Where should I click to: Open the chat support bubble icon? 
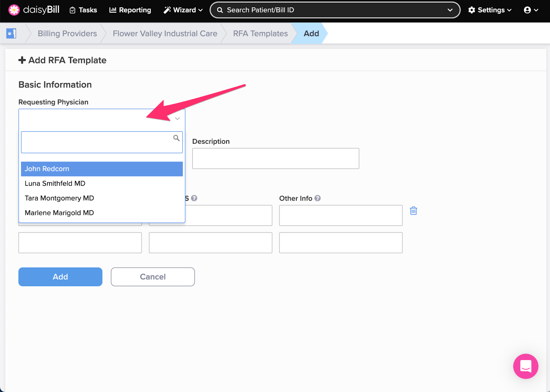point(525,366)
